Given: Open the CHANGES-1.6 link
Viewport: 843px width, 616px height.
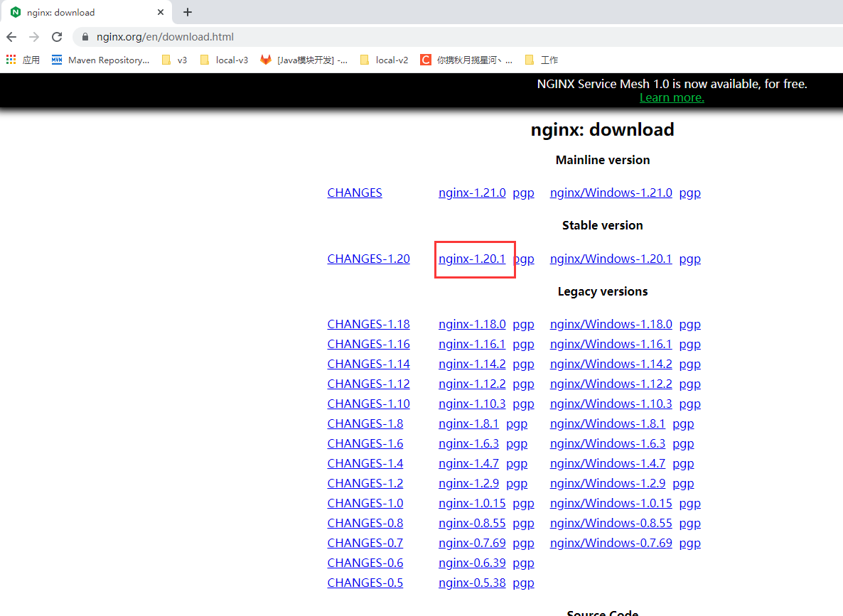Looking at the screenshot, I should tap(365, 444).
